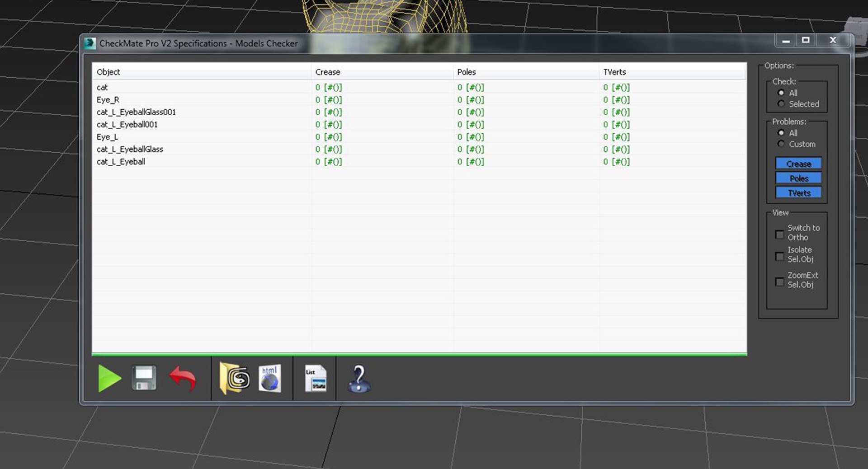Click the Poles value for Eye_R
Image resolution: width=868 pixels, height=469 pixels.
(471, 100)
